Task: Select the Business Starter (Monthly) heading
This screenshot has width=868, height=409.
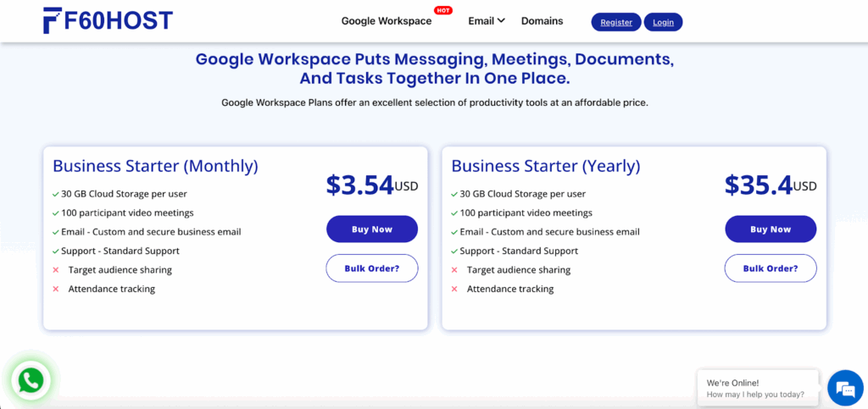Action: [156, 166]
